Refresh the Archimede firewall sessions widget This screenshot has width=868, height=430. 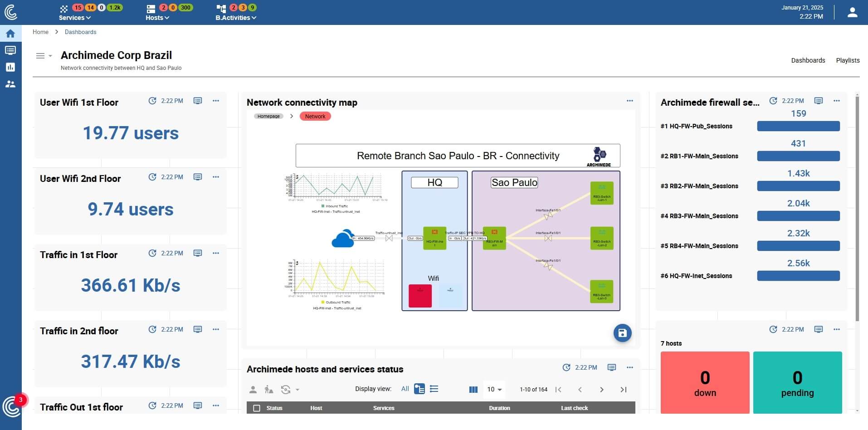click(773, 101)
